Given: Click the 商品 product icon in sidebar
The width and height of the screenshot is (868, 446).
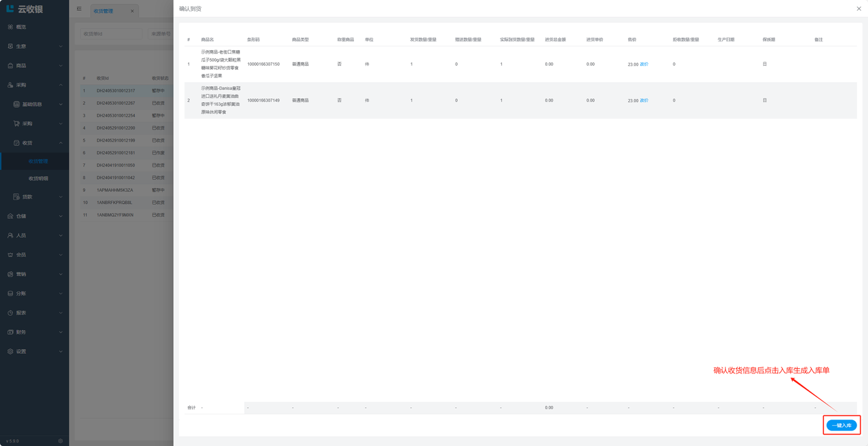Looking at the screenshot, I should (10, 66).
